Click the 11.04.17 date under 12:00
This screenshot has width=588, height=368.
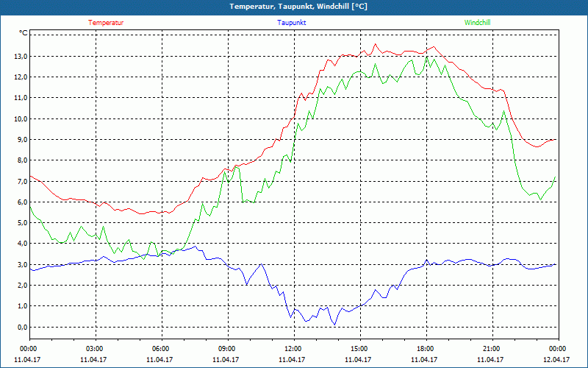292,359
